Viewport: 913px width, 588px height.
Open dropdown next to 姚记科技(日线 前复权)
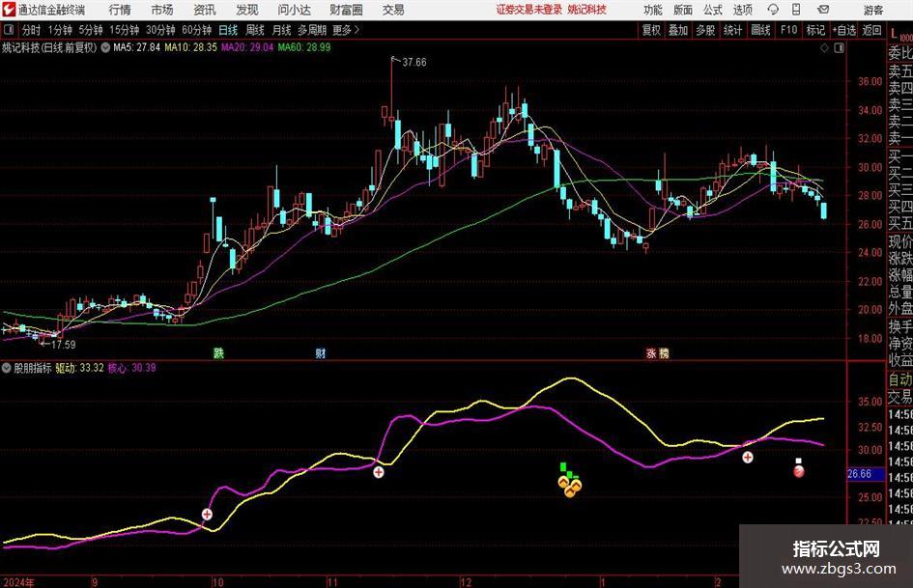tap(105, 47)
